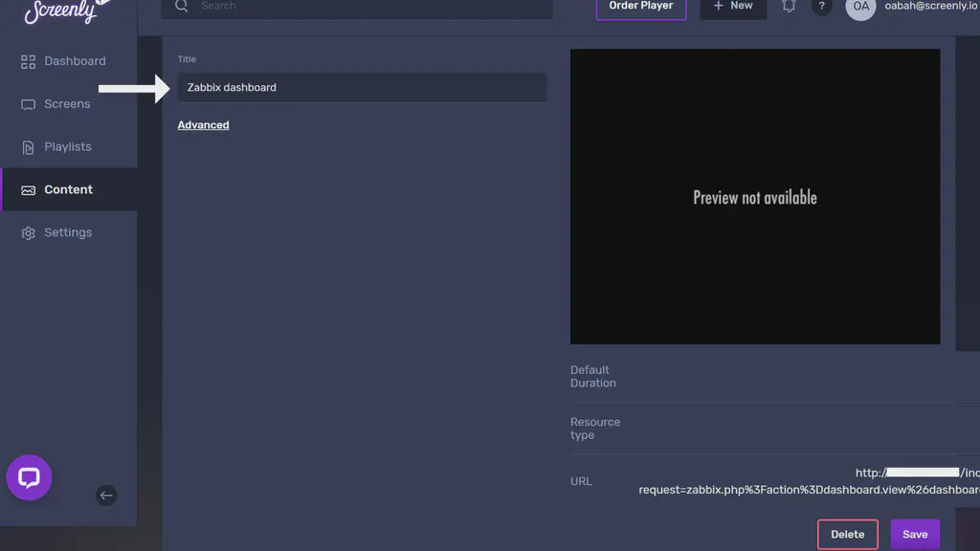Open the Resource type selector
The width and height of the screenshot is (980, 551).
coord(595,428)
